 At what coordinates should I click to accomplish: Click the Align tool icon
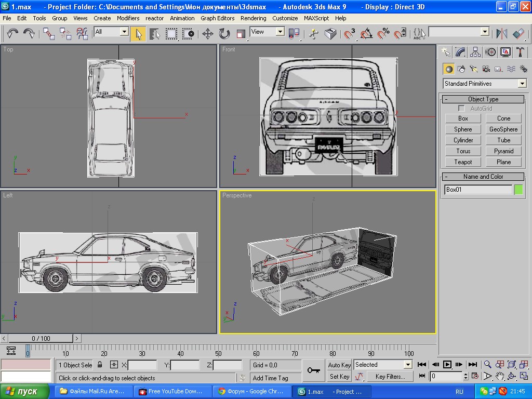518,34
